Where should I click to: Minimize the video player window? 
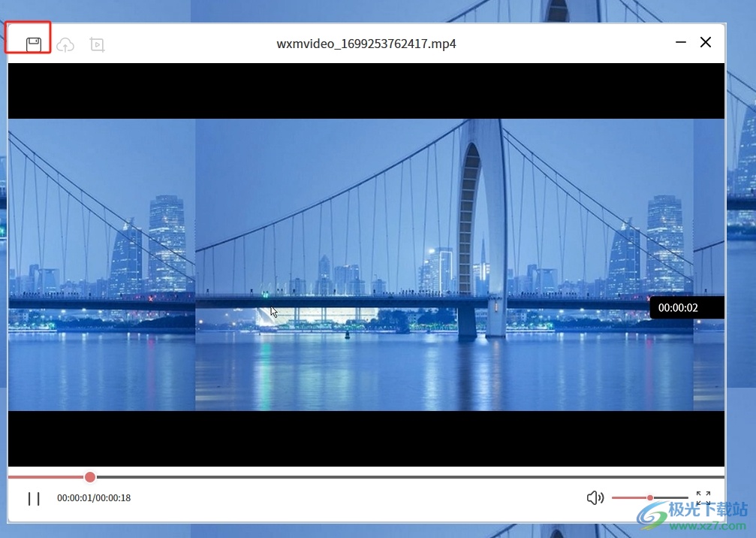coord(681,42)
